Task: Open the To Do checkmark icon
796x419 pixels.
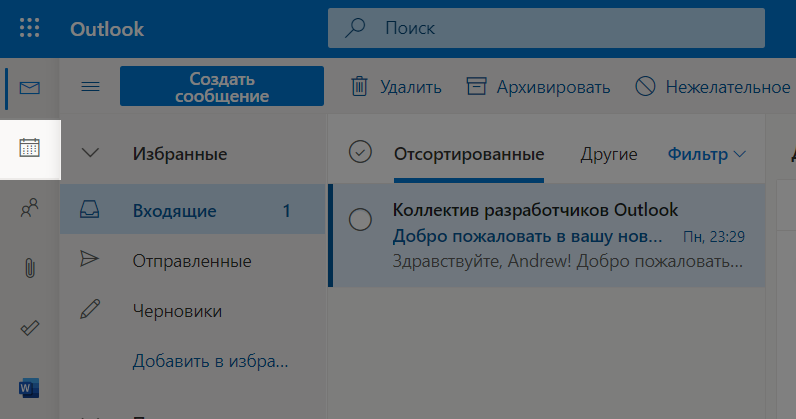Action: click(x=29, y=328)
